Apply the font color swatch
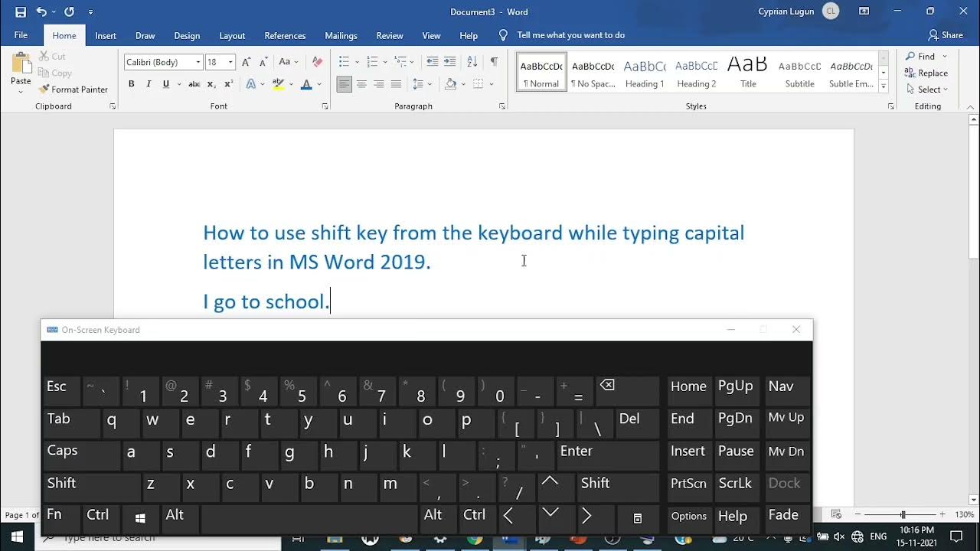 click(306, 84)
